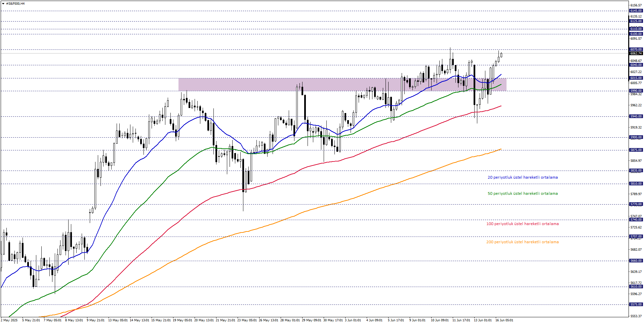This screenshot has height=324, width=644.
Task: Click the 3 Jun 01:01 date label
Action: [353, 320]
